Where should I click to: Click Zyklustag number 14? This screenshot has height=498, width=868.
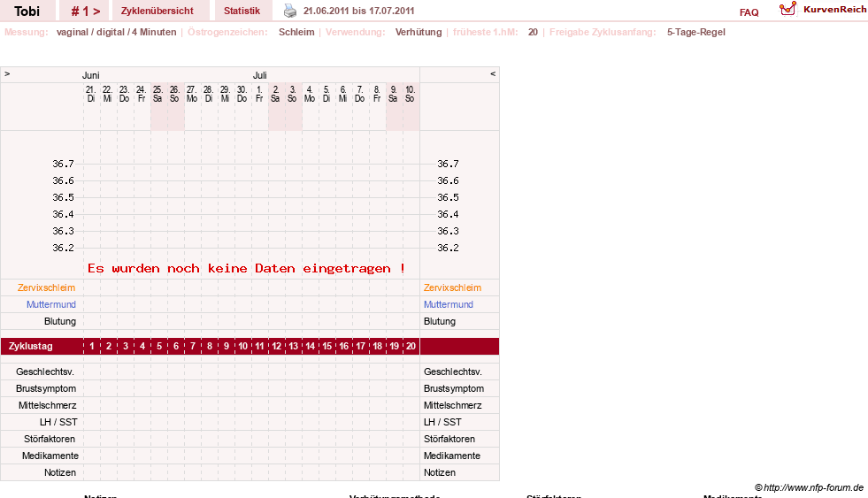pyautogui.click(x=310, y=346)
